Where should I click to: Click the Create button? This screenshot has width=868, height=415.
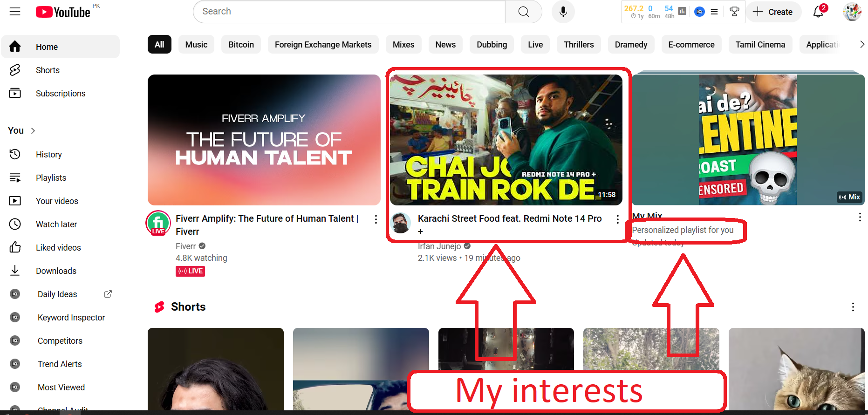pos(773,12)
